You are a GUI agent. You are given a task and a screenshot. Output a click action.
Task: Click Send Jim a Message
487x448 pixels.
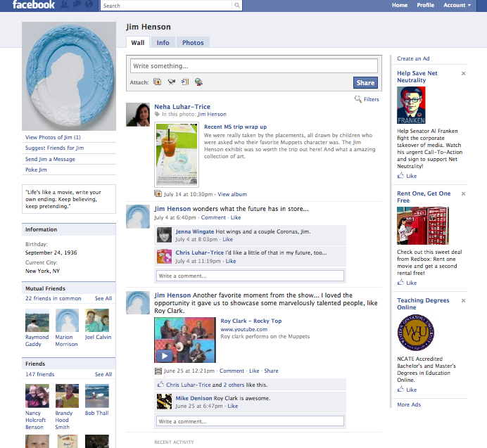(50, 159)
